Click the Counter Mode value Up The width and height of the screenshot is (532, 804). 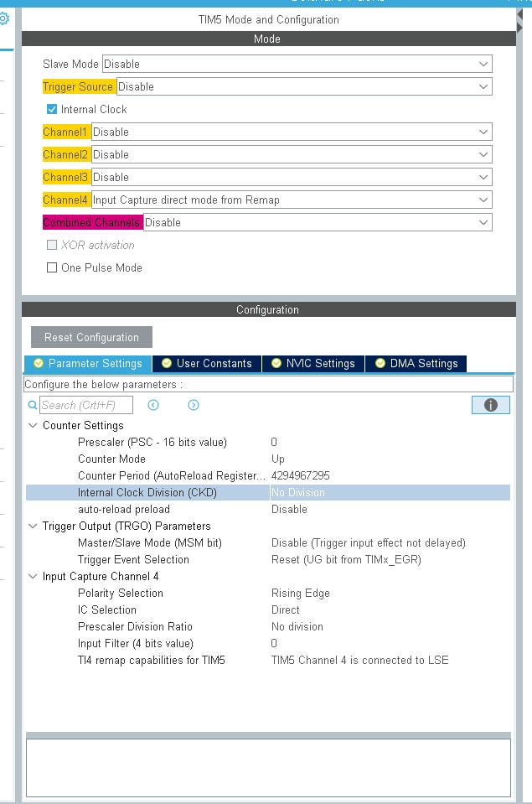[x=278, y=459]
